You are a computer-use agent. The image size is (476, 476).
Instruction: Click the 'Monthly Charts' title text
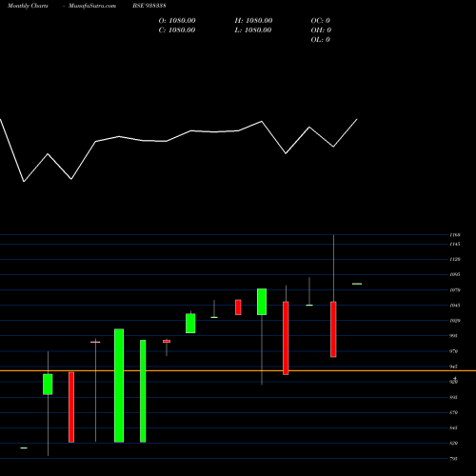28,6
